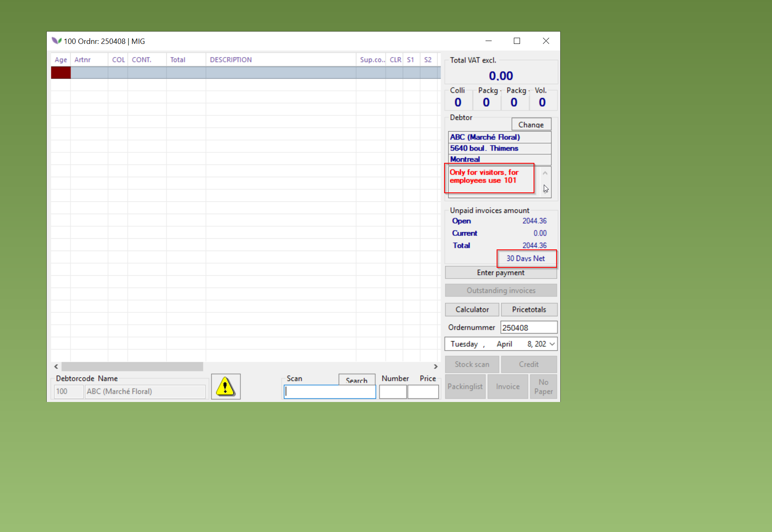772x532 pixels.
Task: Click the Enter payment button
Action: 500,273
